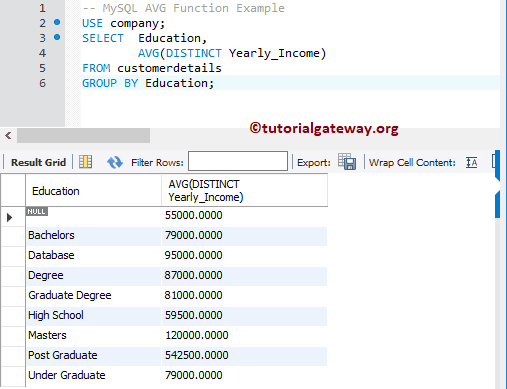Toggle the statement marker dot on line 3

pos(57,37)
